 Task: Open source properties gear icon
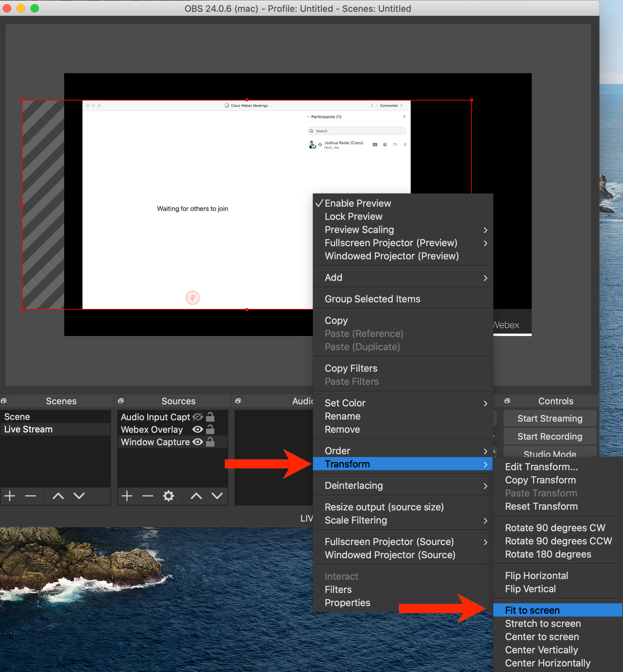coord(169,496)
